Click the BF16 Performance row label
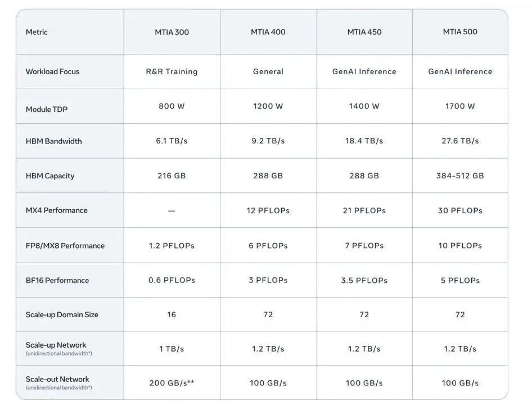This screenshot has width=532, height=405. tap(57, 280)
